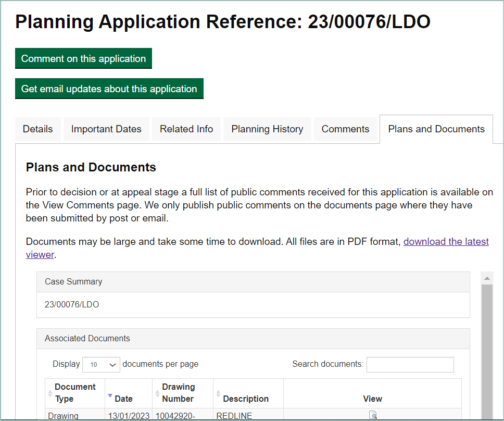504x421 pixels.
Task: Sort by Document Type column arrows
Action: (x=51, y=393)
